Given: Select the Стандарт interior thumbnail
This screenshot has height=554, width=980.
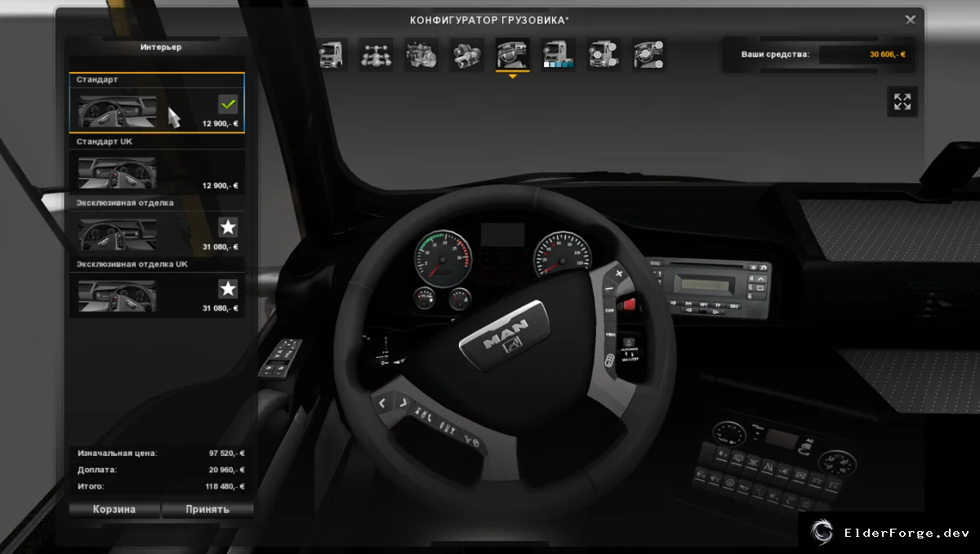Looking at the screenshot, I should click(118, 110).
